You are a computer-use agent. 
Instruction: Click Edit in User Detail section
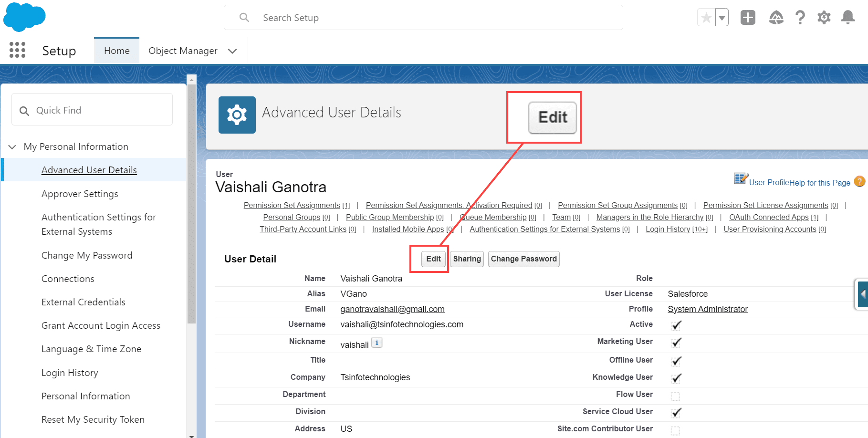click(433, 259)
